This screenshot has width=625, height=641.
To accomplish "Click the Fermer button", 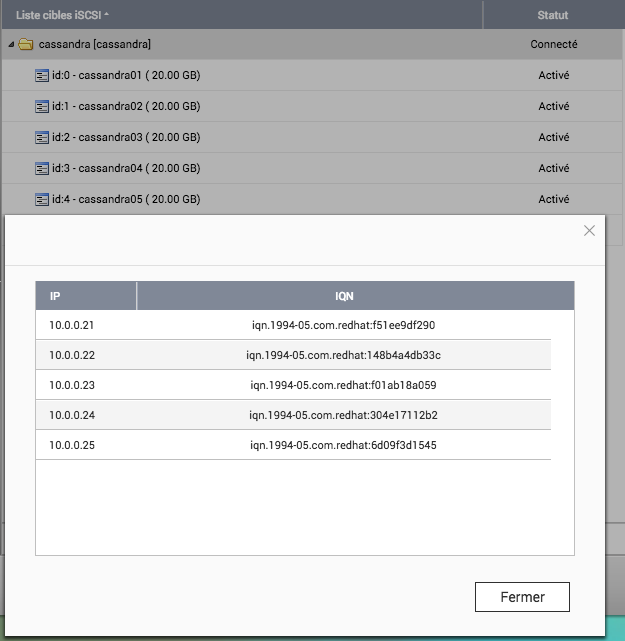I will (x=522, y=597).
